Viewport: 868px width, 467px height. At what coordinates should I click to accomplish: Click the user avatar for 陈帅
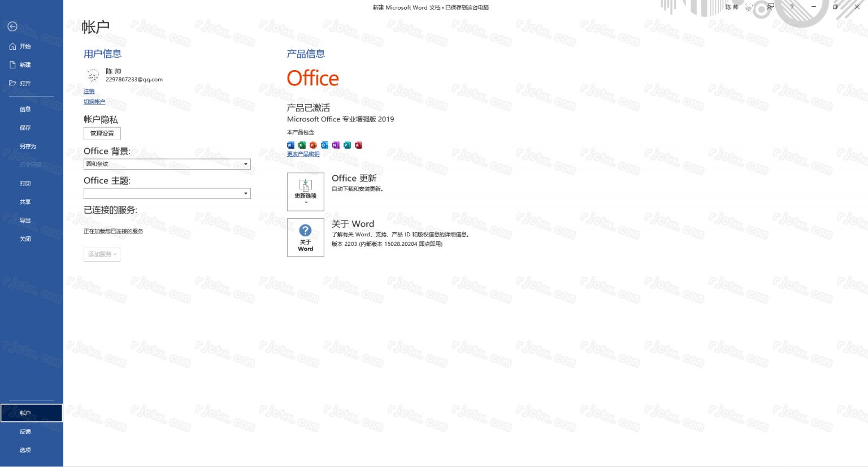pos(93,75)
